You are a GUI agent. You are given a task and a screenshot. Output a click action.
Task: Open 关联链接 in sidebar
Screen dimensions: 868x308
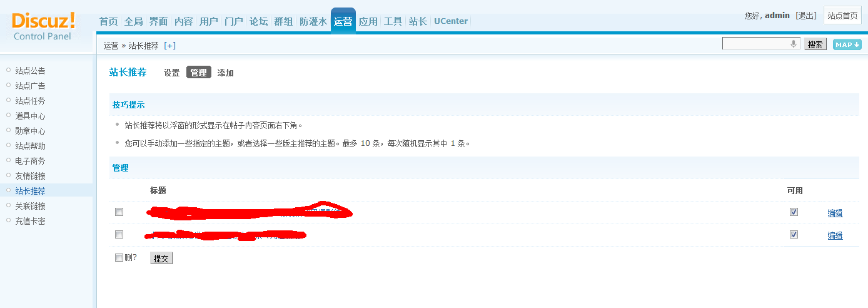coord(30,206)
